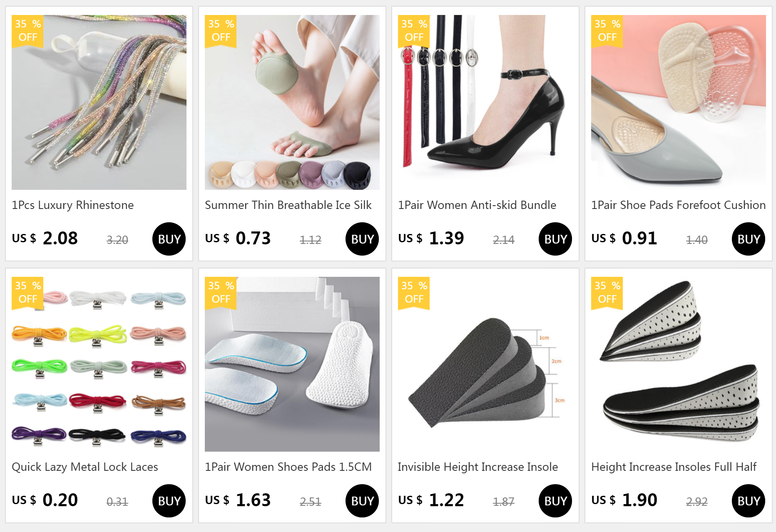Click BUY button for Ice Silk forefoot pads

[x=362, y=239]
